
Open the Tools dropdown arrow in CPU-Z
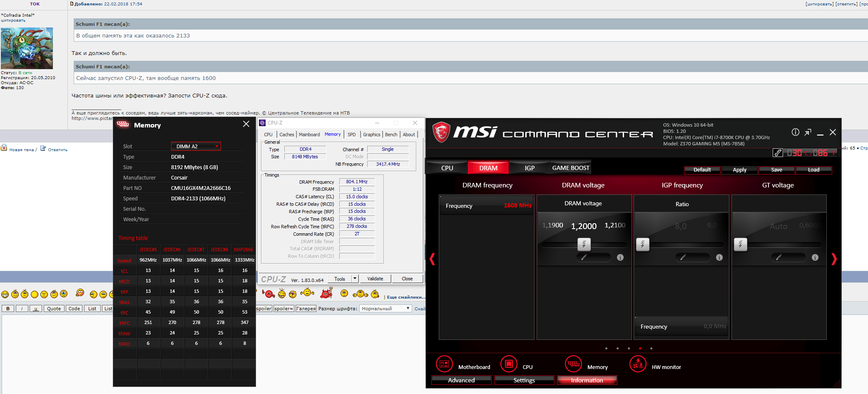point(355,279)
